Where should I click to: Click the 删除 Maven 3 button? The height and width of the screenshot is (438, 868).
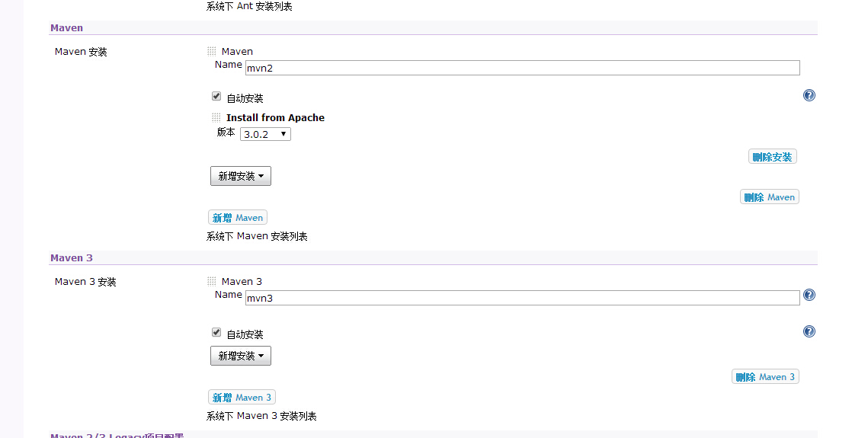pos(765,376)
